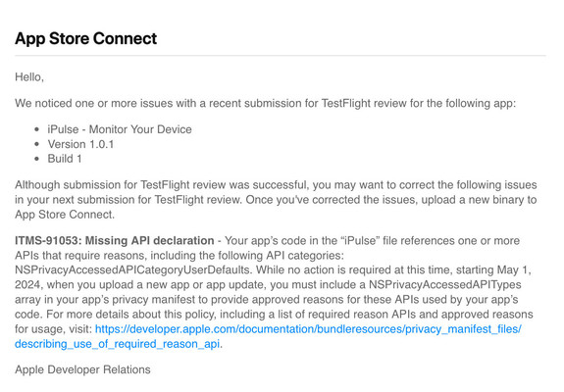
Task: Click the bold ITMS-91053 Missing API declaration text
Action: pyautogui.click(x=115, y=240)
